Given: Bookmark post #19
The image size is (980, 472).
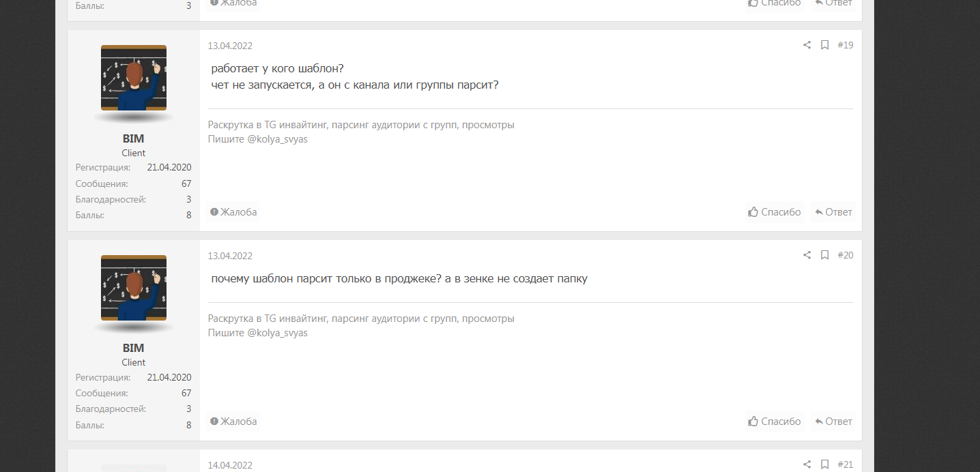Looking at the screenshot, I should coord(824,45).
